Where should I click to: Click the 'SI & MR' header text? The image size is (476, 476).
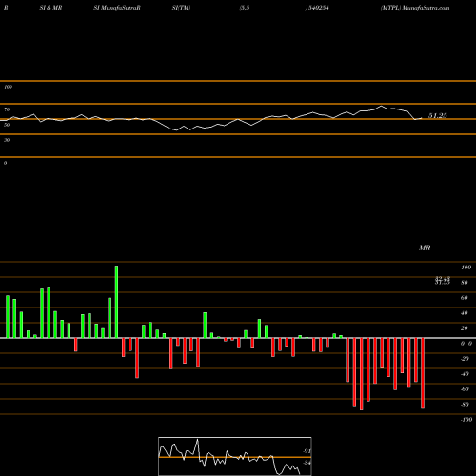pyautogui.click(x=50, y=8)
